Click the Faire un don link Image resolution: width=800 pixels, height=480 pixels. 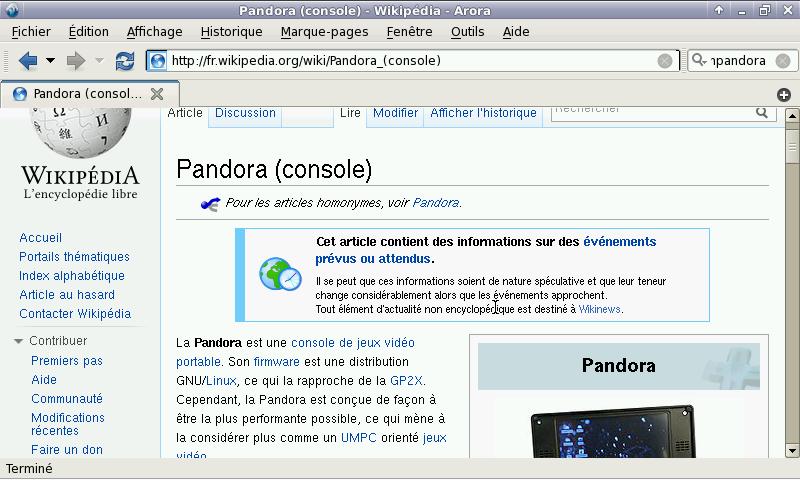(x=67, y=450)
